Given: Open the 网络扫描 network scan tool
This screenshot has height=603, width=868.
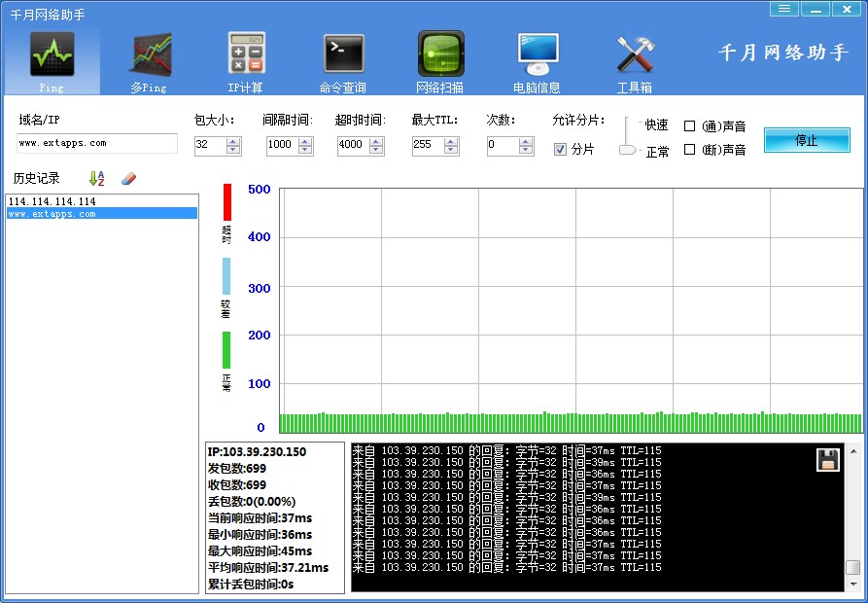Looking at the screenshot, I should [x=440, y=61].
